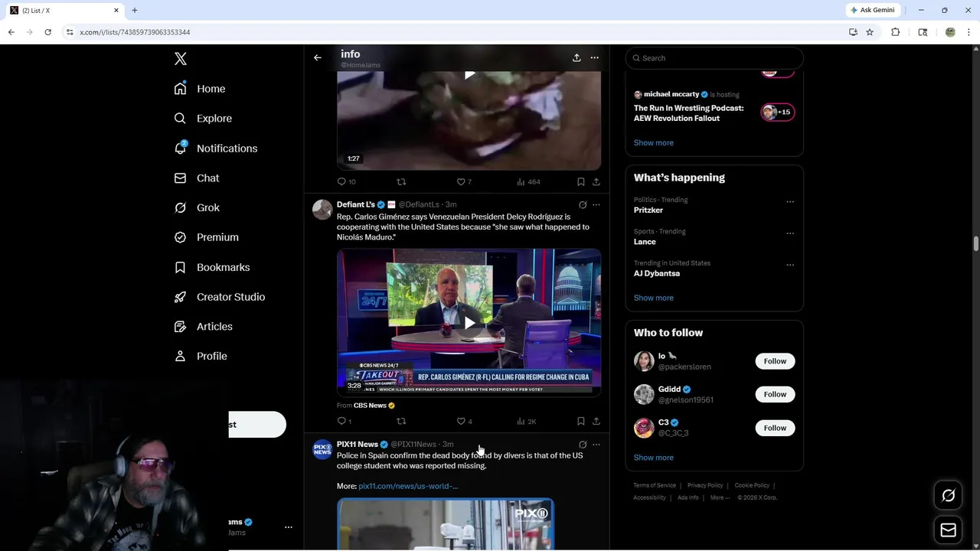The image size is (980, 551).
Task: Open Home in the sidebar
Action: [x=200, y=89]
